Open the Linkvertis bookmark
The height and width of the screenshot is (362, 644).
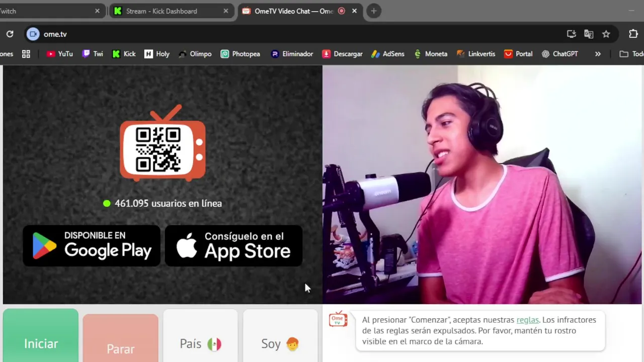[476, 54]
